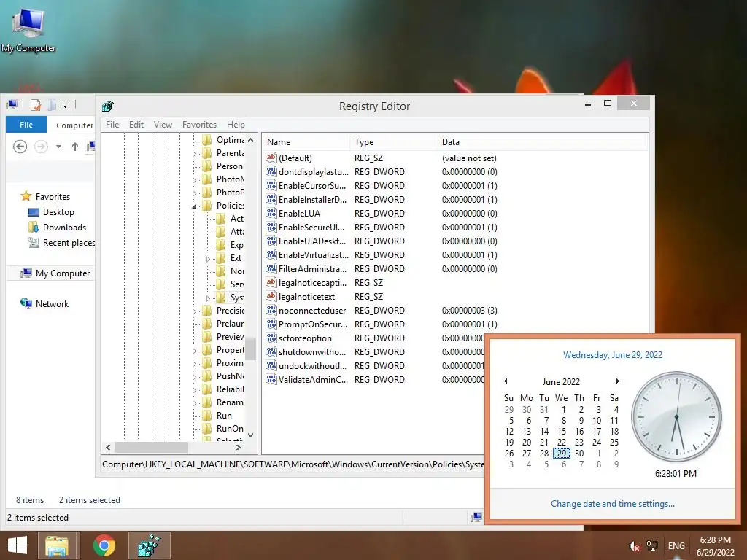The height and width of the screenshot is (560, 747).
Task: Expand the PhotoP key node
Action: (x=194, y=192)
